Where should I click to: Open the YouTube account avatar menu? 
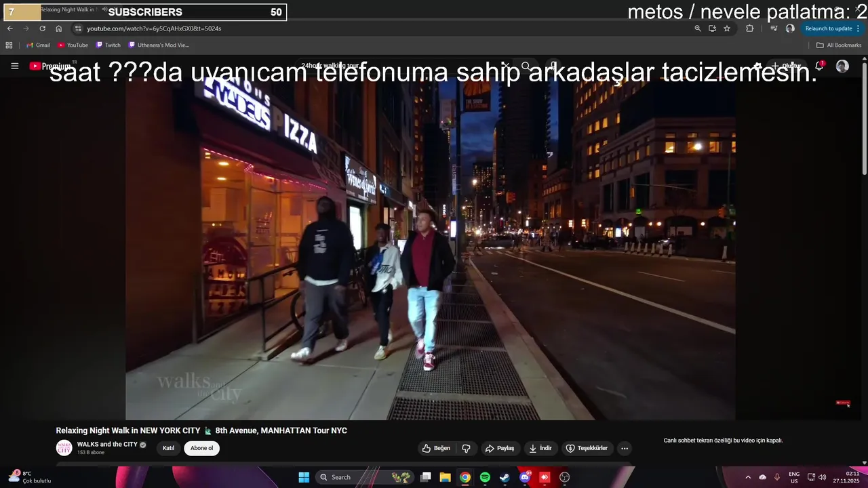coord(842,66)
